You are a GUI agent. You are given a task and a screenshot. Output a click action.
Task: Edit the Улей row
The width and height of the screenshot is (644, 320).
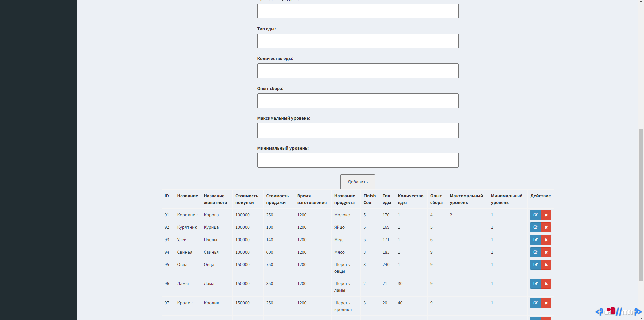(535, 240)
